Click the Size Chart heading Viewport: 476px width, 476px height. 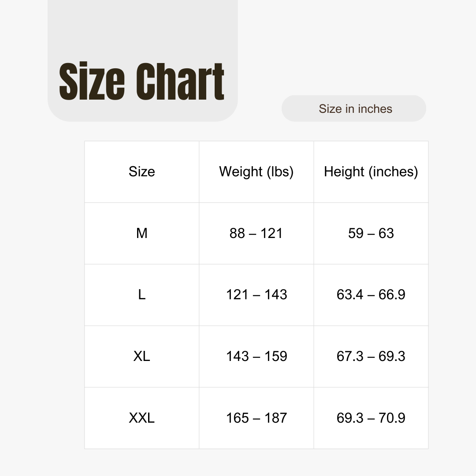tap(141, 81)
